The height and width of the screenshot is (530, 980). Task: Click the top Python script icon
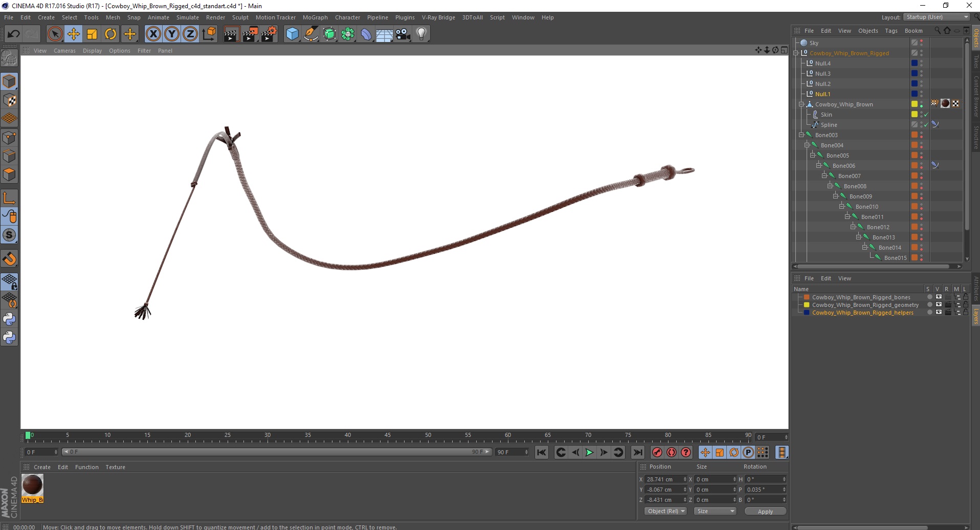coord(9,319)
